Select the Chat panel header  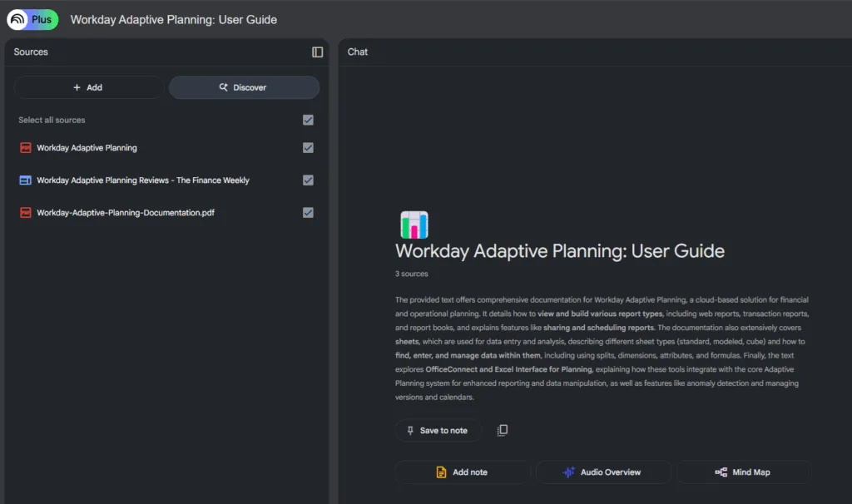pyautogui.click(x=358, y=52)
